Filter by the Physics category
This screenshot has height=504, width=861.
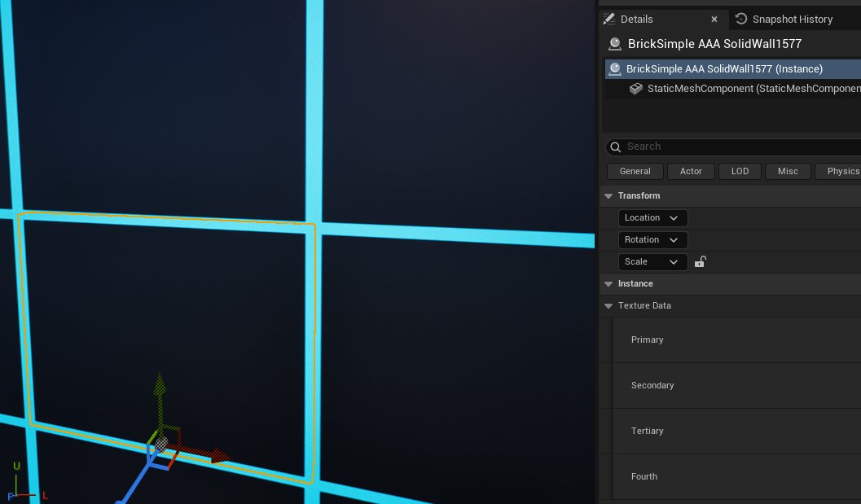[x=840, y=171]
